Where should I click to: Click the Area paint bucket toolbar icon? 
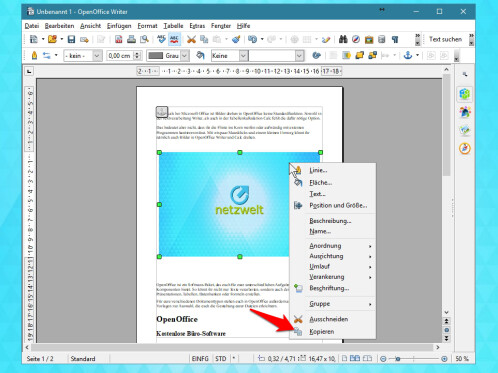(x=200, y=55)
